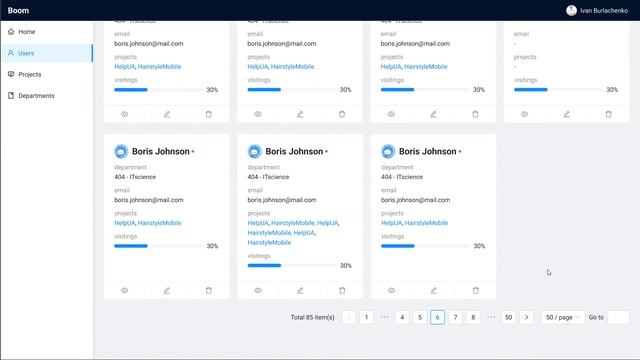This screenshot has height=360, width=640.
Task: Delete the second card in the top row
Action: 342,114
